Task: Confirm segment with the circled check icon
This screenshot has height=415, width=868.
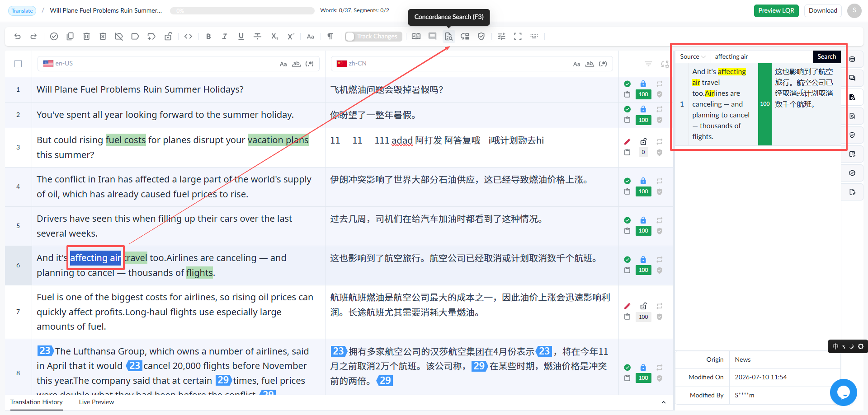Action: [54, 37]
